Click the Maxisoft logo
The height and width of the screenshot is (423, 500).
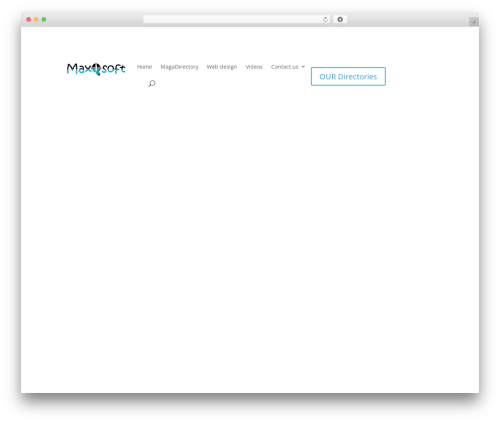(96, 69)
